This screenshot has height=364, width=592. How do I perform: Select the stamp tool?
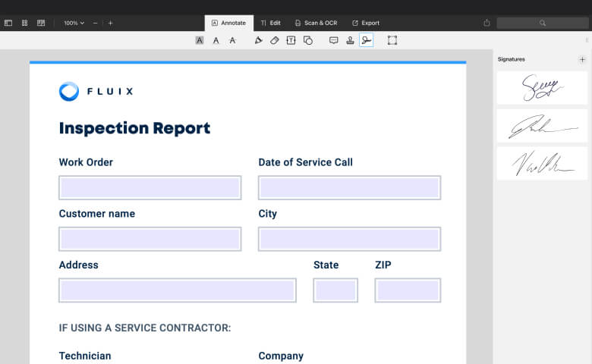click(350, 40)
